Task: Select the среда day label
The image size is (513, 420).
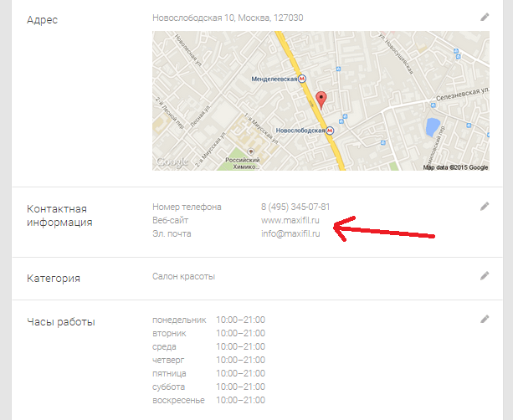Action: coord(164,346)
